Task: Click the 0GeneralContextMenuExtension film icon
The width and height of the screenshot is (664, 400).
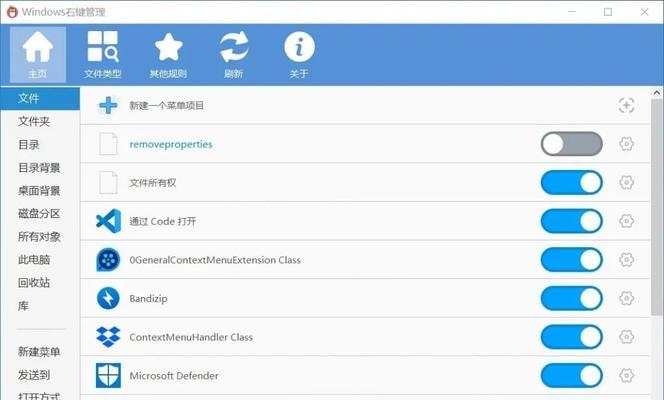Action: (108, 259)
